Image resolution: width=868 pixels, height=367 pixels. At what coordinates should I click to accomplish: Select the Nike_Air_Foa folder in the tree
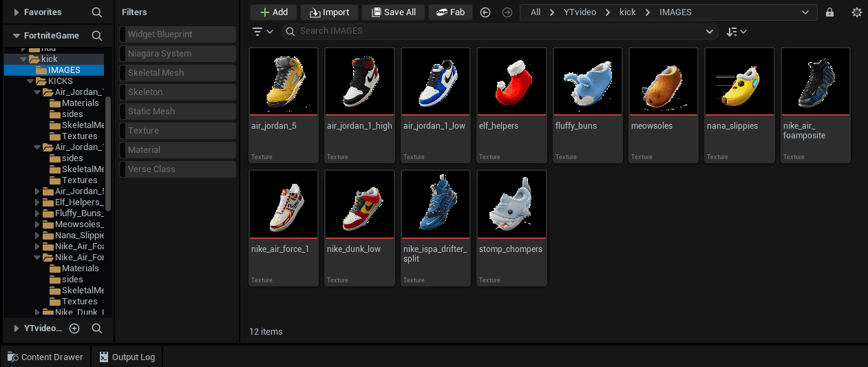tap(73, 247)
